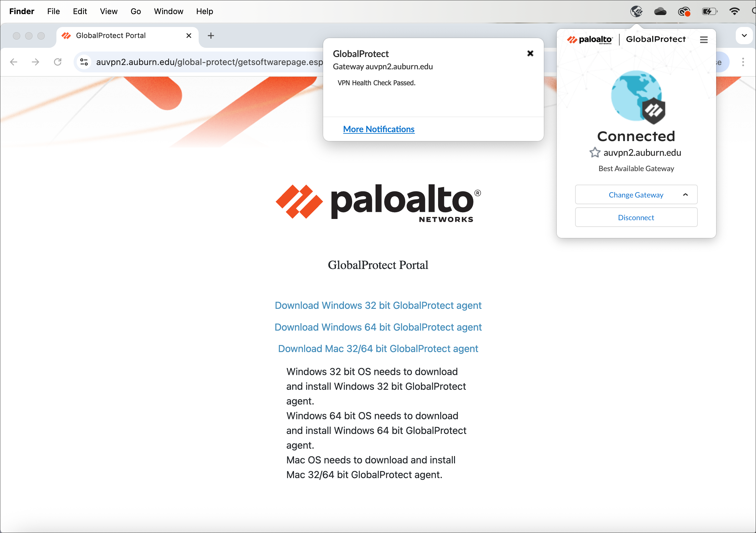Open Finder menu
This screenshot has height=533, width=756.
[22, 12]
